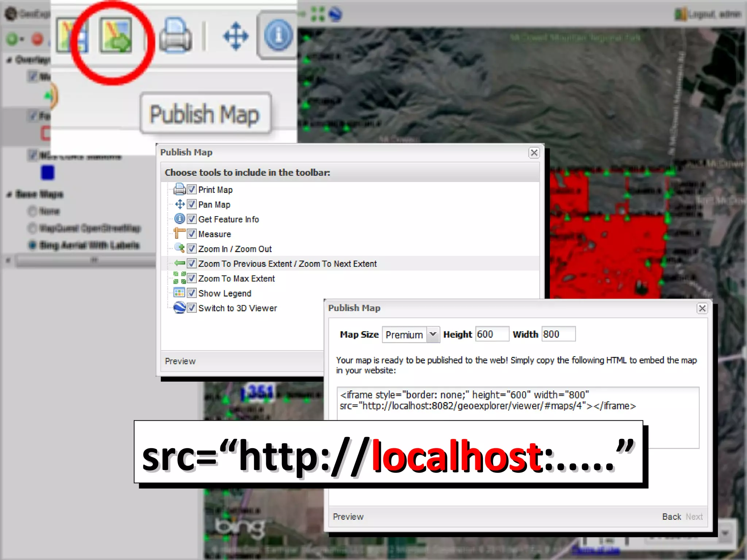Click the Zoom To Max Extent list icon
Screen dimensions: 747x560
[179, 278]
